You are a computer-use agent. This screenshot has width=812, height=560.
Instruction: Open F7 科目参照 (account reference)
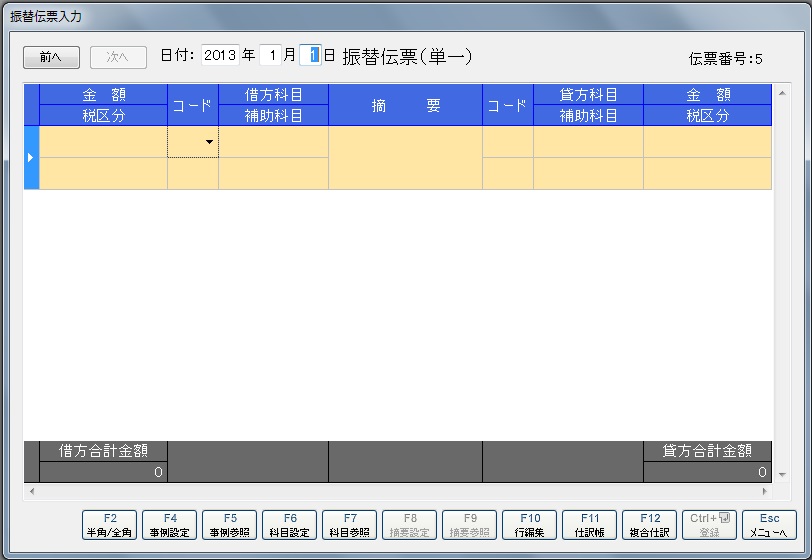coord(350,525)
